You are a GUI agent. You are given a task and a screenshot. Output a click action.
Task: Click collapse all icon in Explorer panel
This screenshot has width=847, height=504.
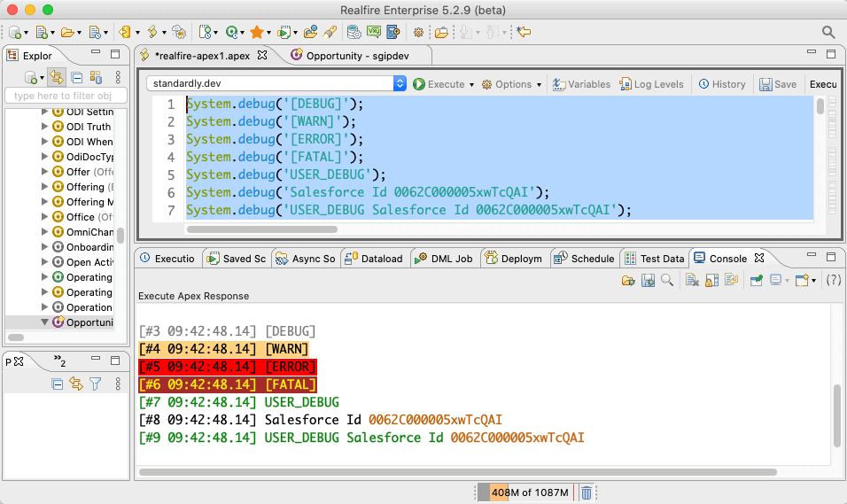(77, 77)
